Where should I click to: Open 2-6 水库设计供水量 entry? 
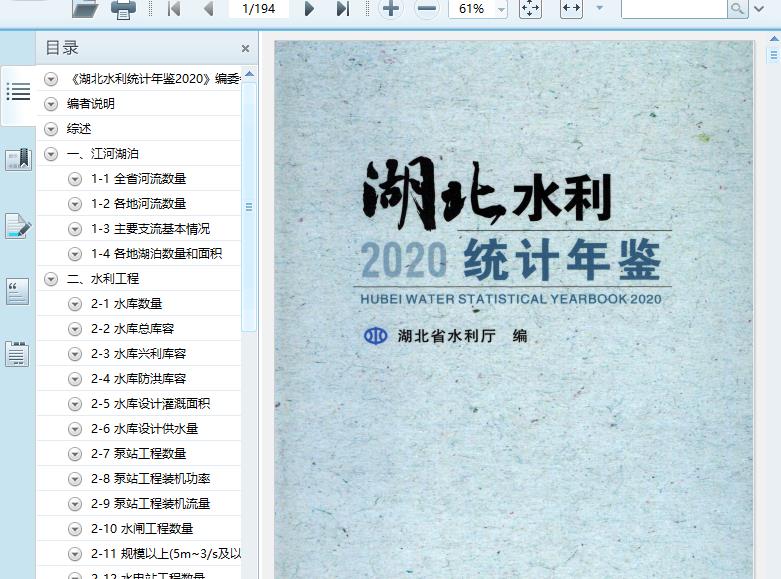tap(144, 429)
